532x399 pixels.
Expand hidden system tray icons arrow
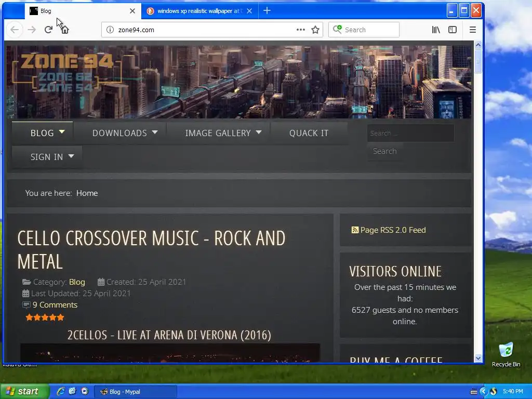click(484, 392)
